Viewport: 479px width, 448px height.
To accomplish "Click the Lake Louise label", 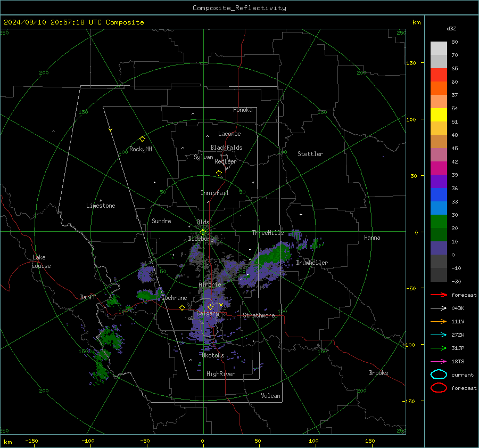I will point(42,262).
